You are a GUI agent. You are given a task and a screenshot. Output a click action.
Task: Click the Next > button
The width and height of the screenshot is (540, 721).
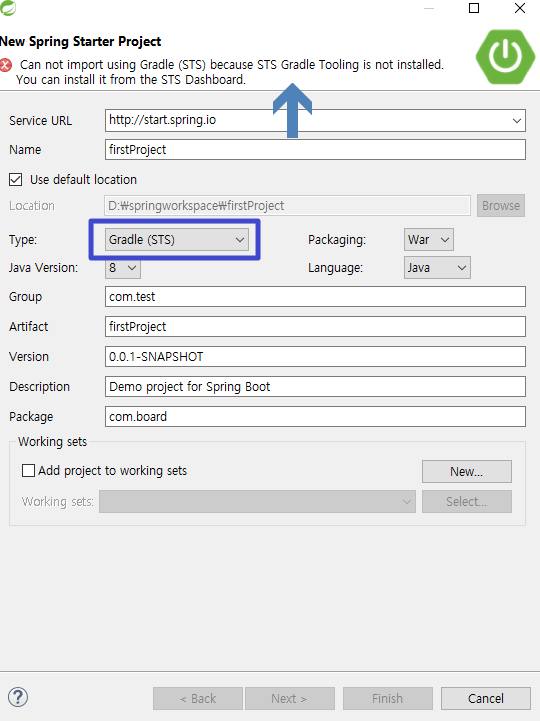pyautogui.click(x=290, y=698)
